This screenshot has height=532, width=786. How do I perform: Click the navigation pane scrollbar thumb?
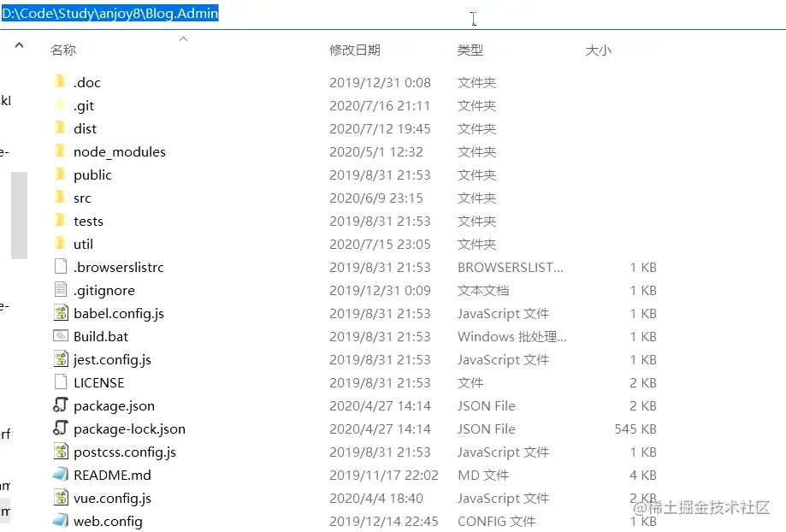19,215
